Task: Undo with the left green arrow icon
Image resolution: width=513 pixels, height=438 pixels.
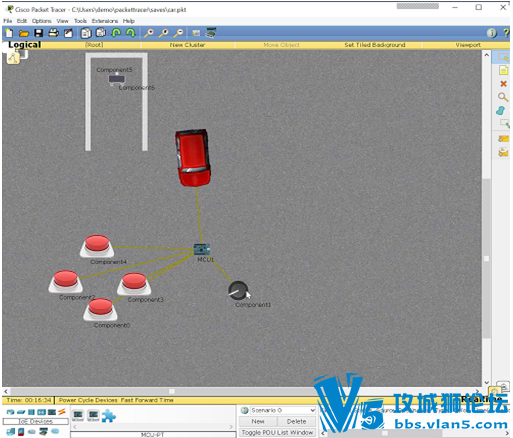Action: coord(116,33)
